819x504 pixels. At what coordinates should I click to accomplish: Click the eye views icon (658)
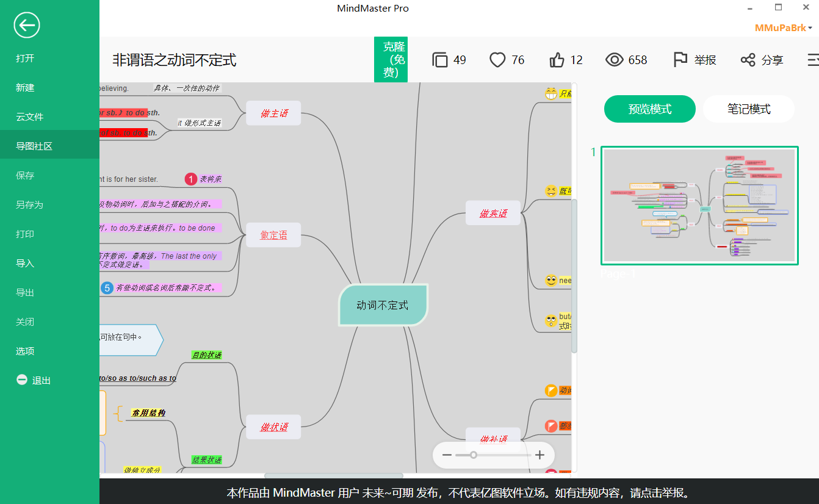(615, 60)
